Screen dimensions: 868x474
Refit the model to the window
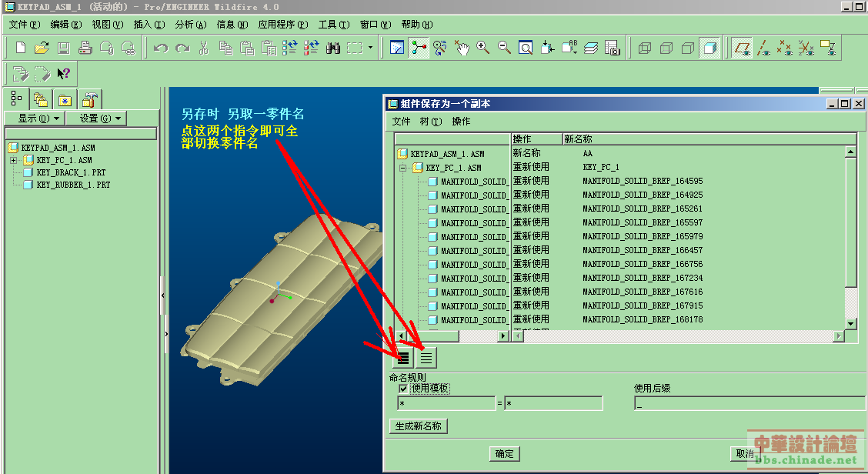(526, 48)
